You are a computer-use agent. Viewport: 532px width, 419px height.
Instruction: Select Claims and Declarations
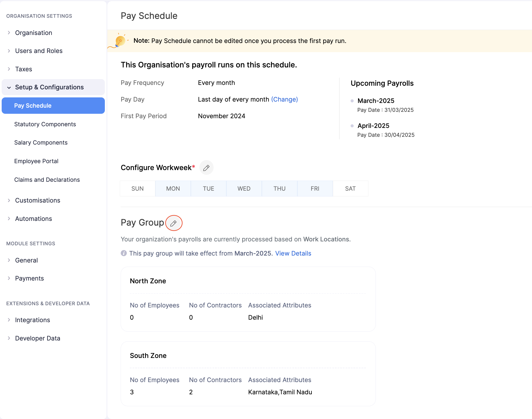coord(47,180)
